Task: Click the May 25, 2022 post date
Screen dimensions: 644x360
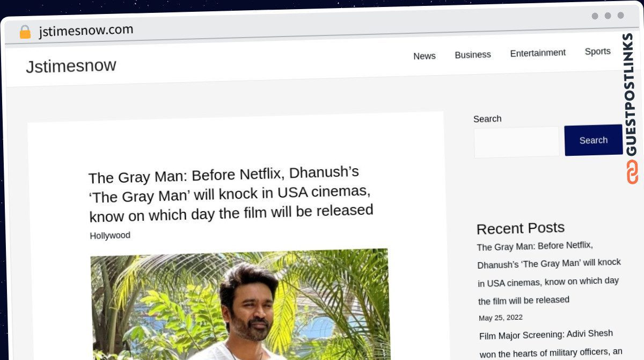Action: [501, 318]
